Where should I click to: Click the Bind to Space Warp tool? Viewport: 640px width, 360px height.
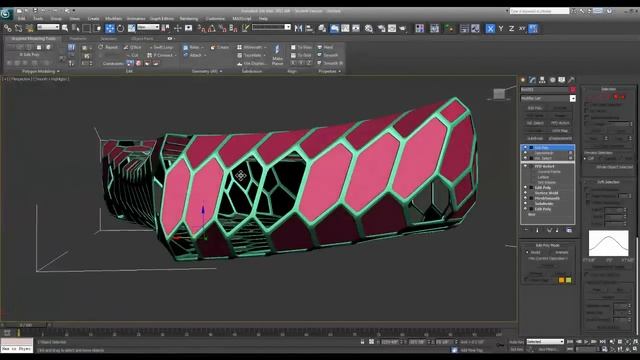[x=29, y=28]
